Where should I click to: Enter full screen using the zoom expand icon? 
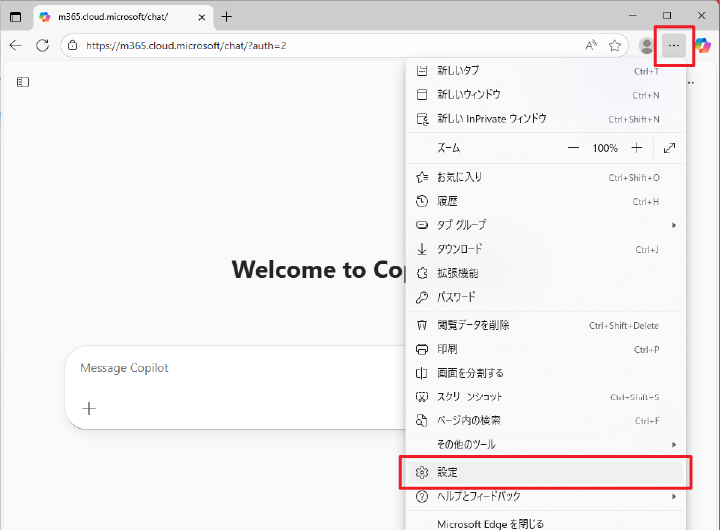(670, 148)
